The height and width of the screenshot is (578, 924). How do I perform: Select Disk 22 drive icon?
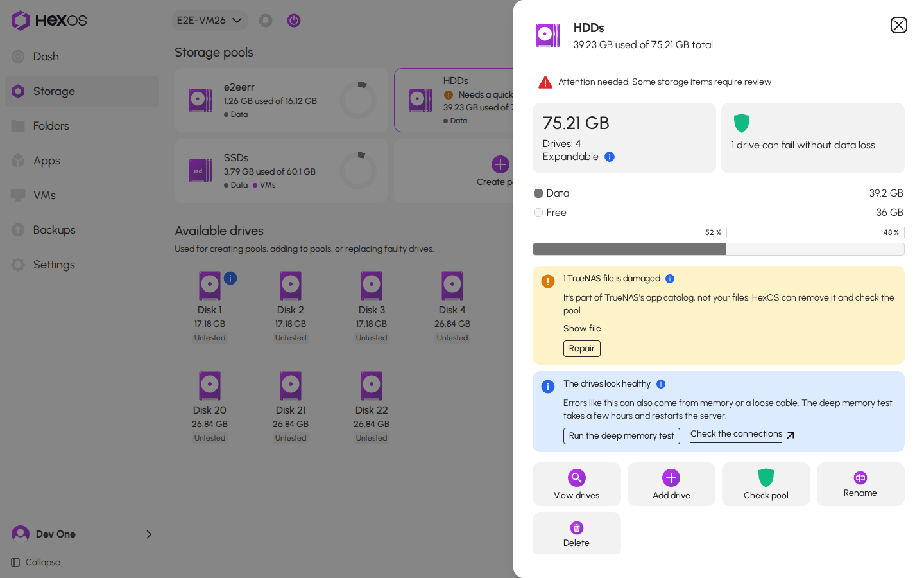[372, 386]
